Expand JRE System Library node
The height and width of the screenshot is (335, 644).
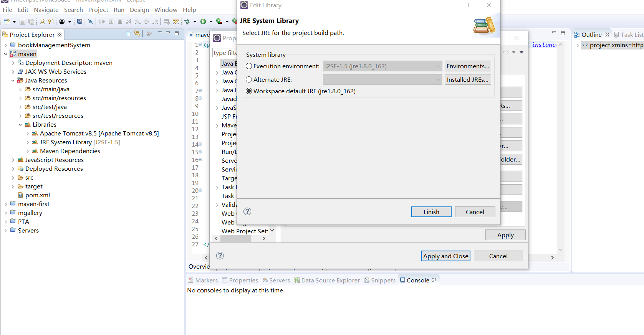(28, 142)
